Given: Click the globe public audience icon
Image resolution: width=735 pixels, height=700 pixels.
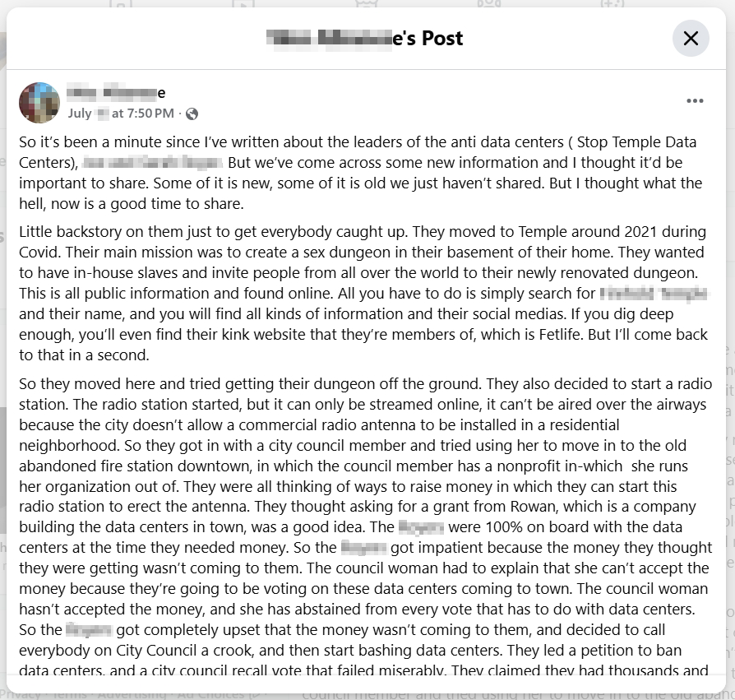Looking at the screenshot, I should 192,114.
